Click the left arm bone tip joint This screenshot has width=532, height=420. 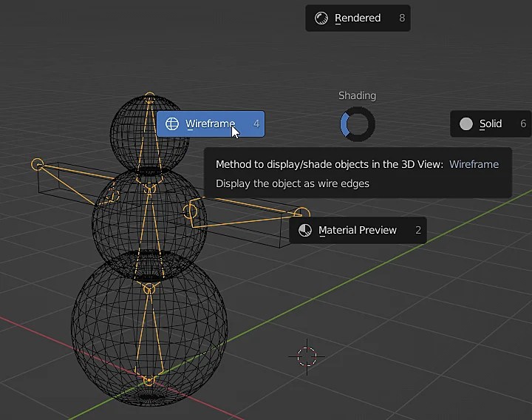point(38,165)
